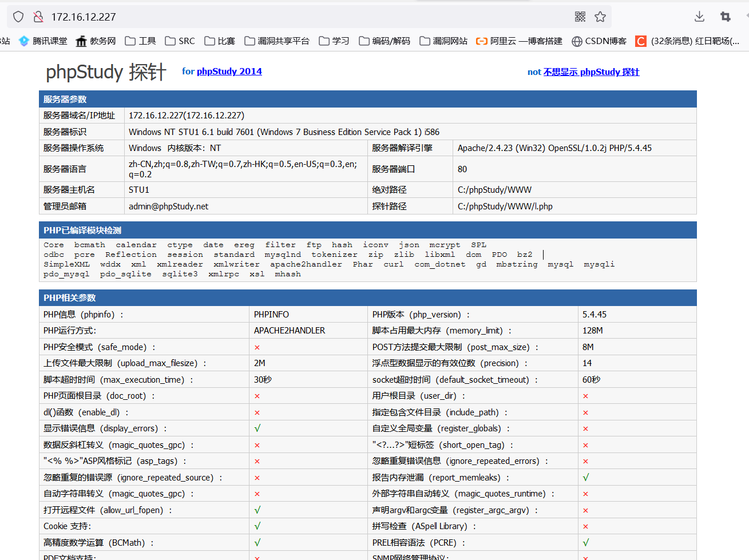Click the max_execution_time value 30秒
This screenshot has height=560, width=749.
click(263, 379)
